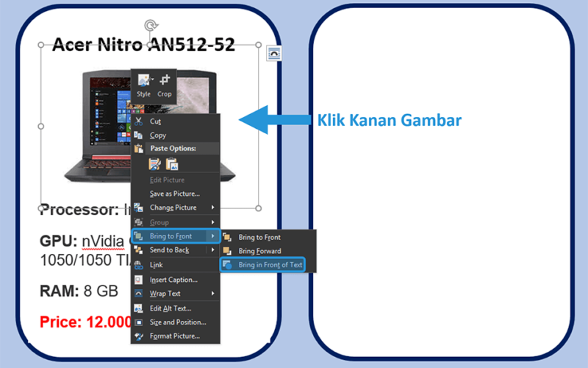Image resolution: width=588 pixels, height=368 pixels.
Task: Choose Keep Source Formatting paste option
Action: point(154,164)
